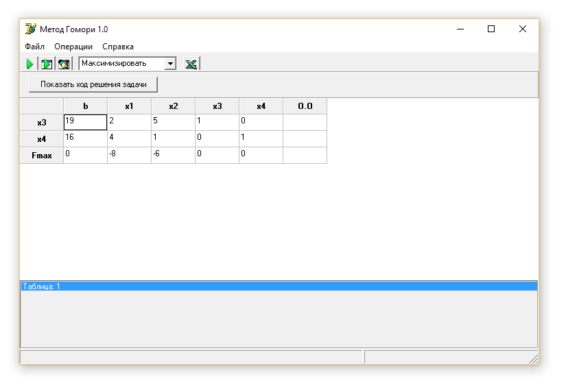
Task: Select x3 row cell under x2 containing 5
Action: coord(174,122)
